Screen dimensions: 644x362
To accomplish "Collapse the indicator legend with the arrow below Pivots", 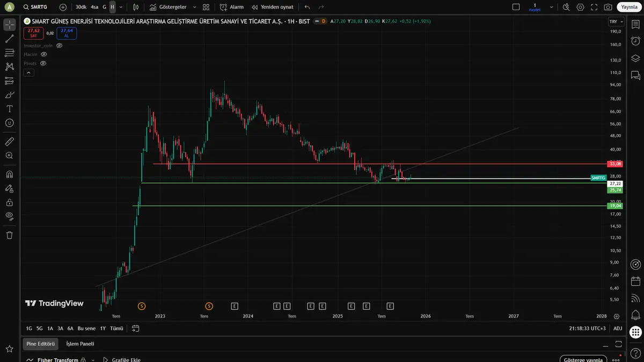I will pos(29,72).
